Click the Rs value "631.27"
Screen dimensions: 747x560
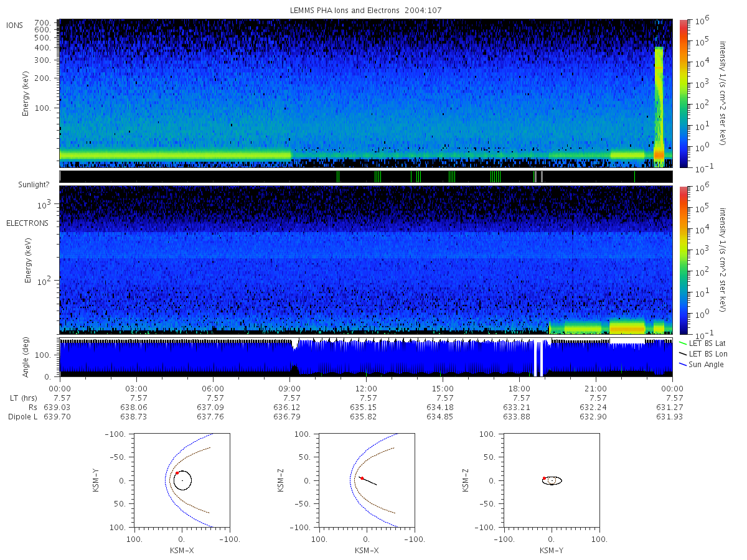(670, 407)
